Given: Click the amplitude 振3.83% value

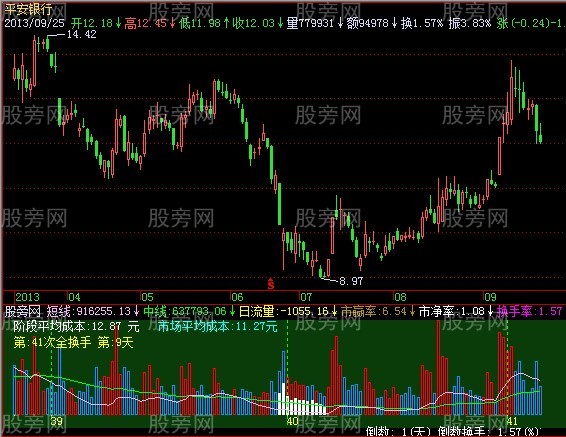Looking at the screenshot, I should click(x=470, y=23).
